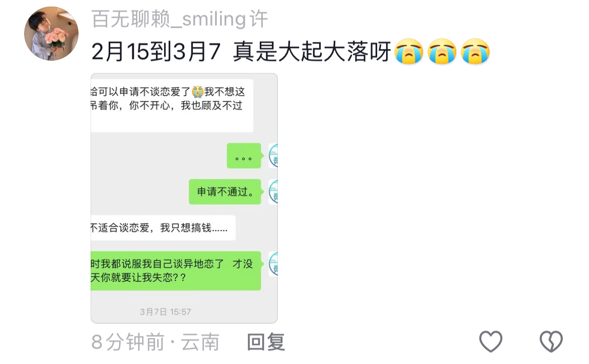Click the sender avatar beside 申请不通过。 bubble
The height and width of the screenshot is (364, 589).
pos(273,192)
